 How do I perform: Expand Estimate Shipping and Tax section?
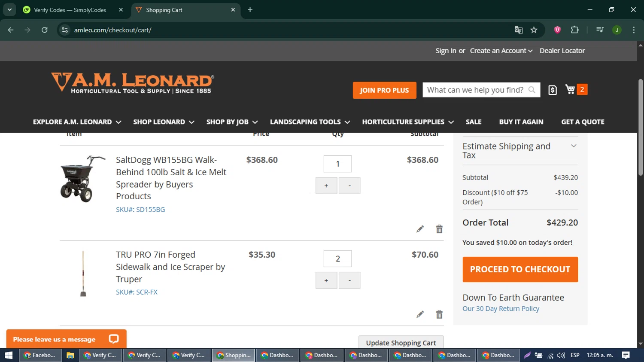(x=520, y=151)
